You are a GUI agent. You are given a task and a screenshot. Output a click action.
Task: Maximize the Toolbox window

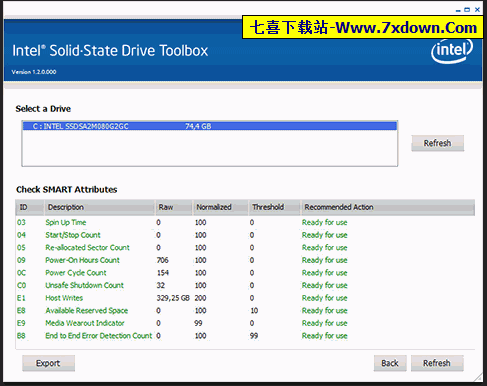tap(467, 10)
